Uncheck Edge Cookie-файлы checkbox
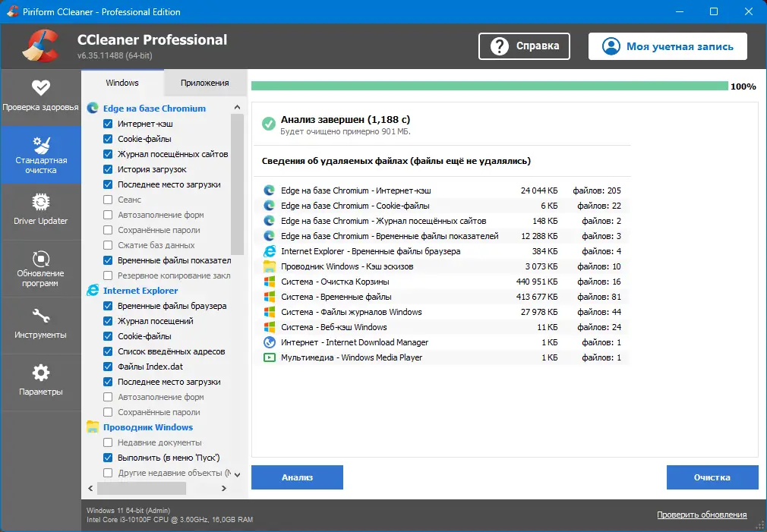 [108, 139]
